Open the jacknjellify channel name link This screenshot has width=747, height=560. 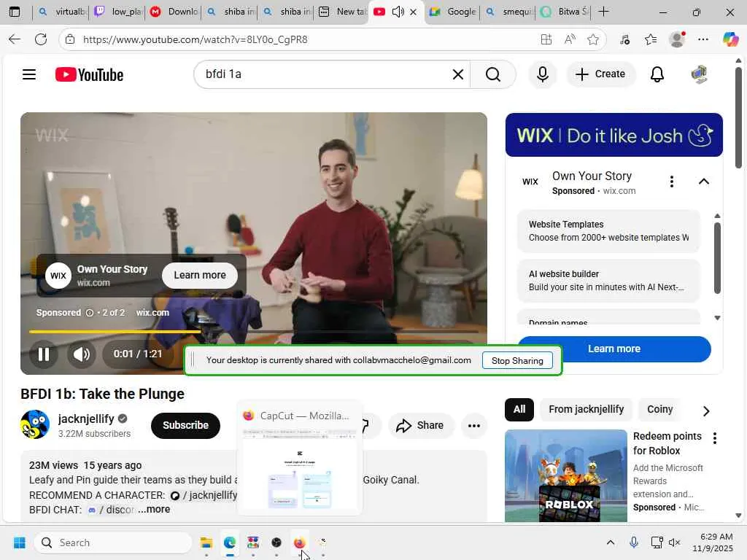click(86, 419)
